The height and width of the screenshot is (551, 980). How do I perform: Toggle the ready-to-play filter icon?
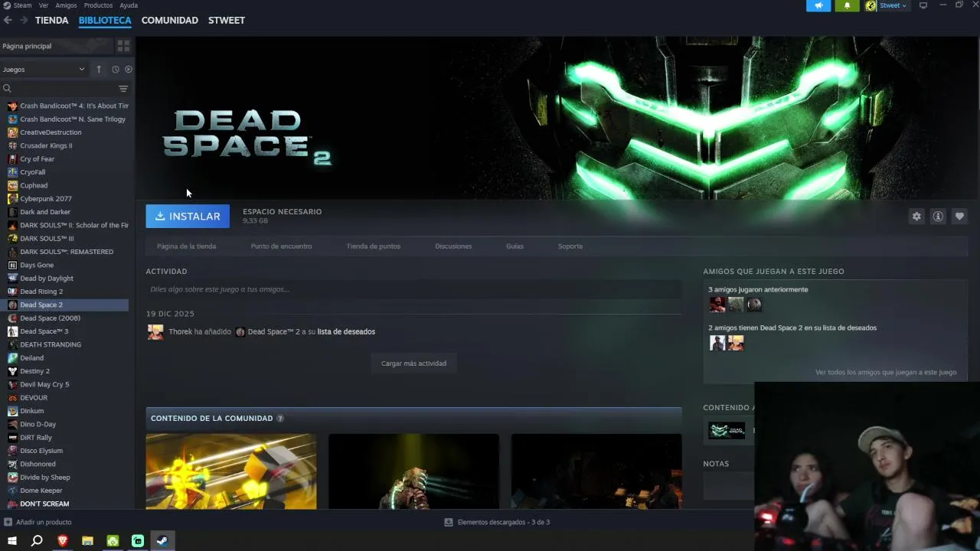click(x=128, y=70)
